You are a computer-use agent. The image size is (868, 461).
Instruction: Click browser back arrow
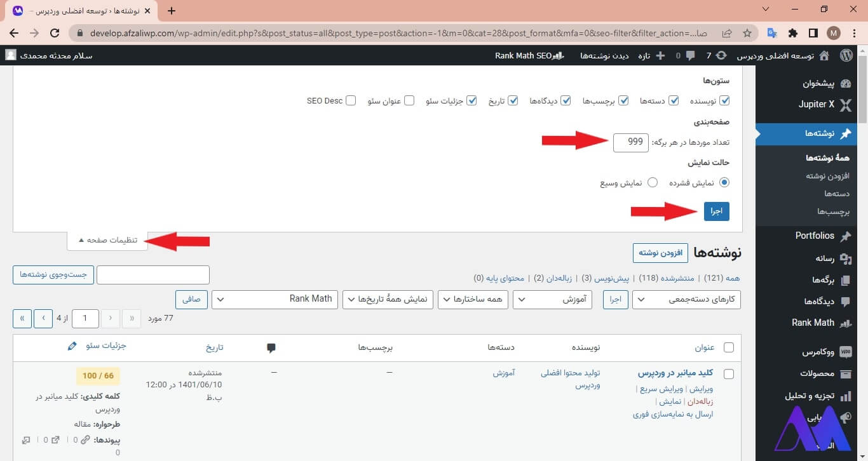point(14,33)
